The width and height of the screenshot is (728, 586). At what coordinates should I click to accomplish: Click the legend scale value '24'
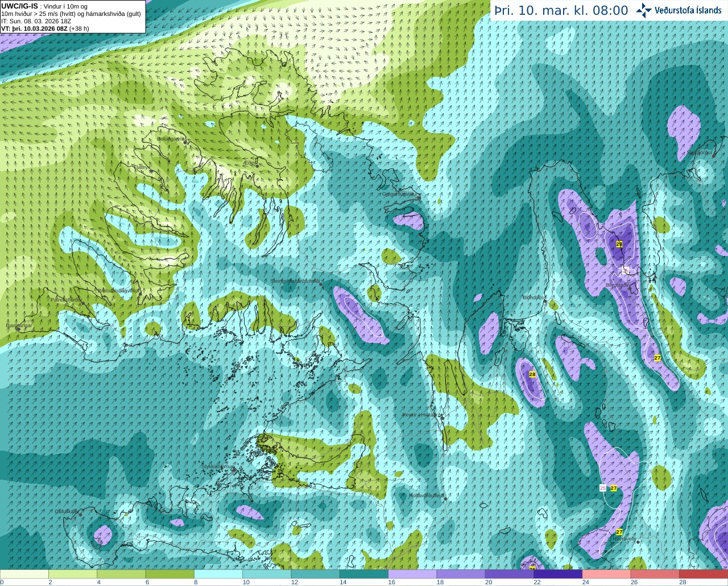tap(585, 582)
